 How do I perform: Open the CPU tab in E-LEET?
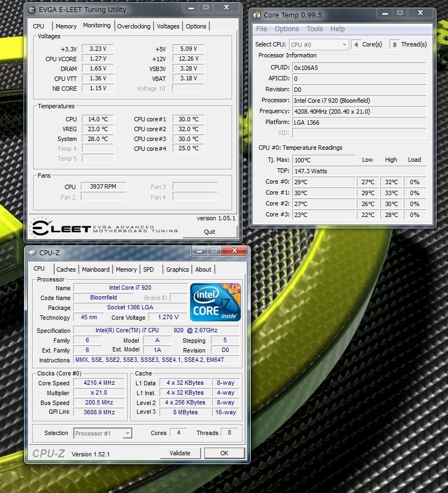tap(39, 26)
